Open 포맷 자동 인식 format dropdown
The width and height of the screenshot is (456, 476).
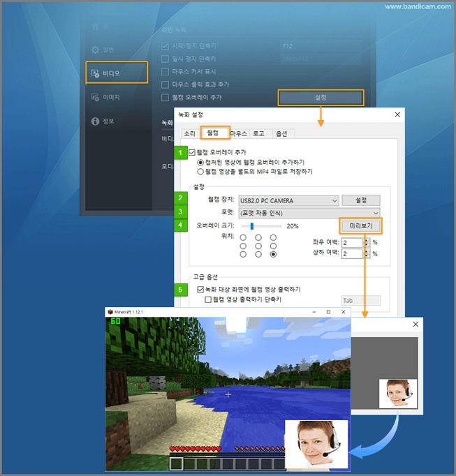point(309,213)
